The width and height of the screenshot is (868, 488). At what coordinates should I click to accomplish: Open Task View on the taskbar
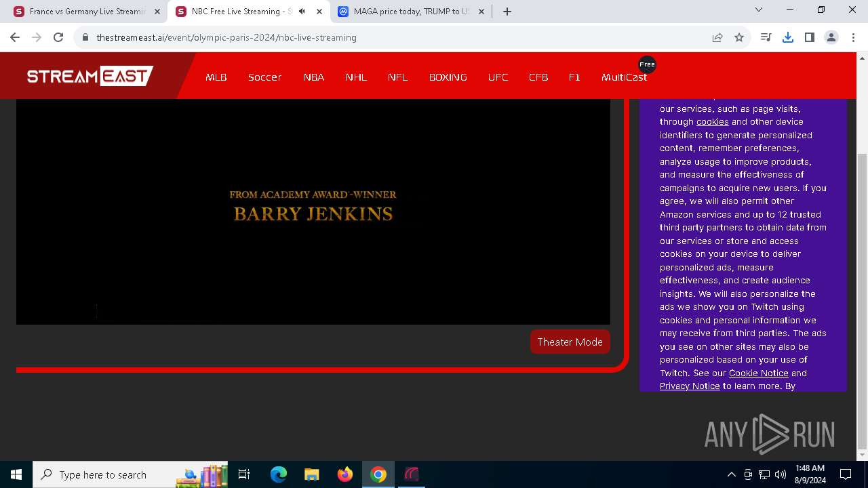tap(244, 474)
